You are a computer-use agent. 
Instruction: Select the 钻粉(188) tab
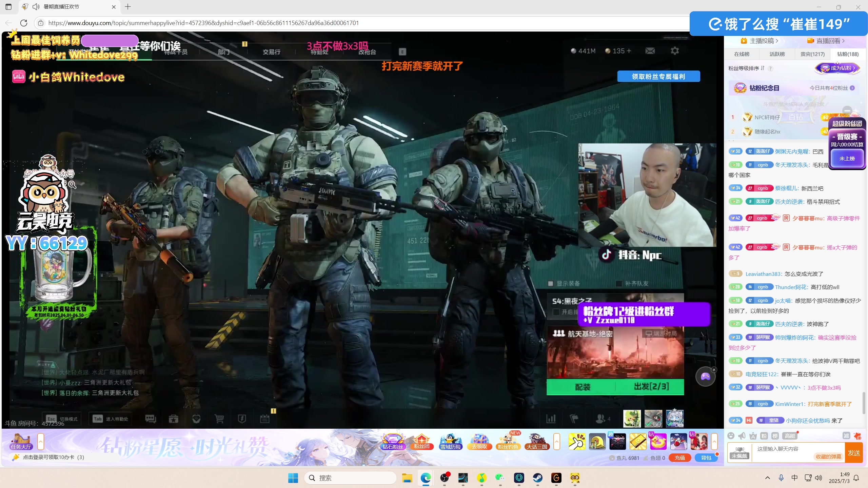(x=848, y=54)
